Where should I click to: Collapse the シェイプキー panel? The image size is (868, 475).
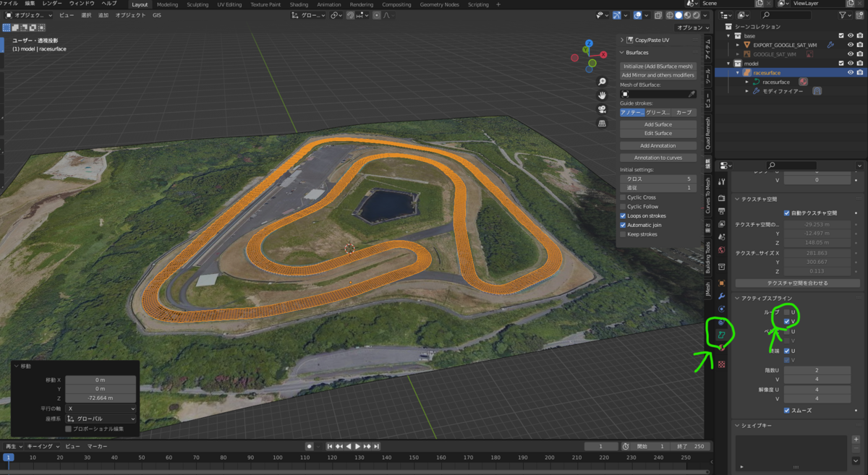[738, 426]
